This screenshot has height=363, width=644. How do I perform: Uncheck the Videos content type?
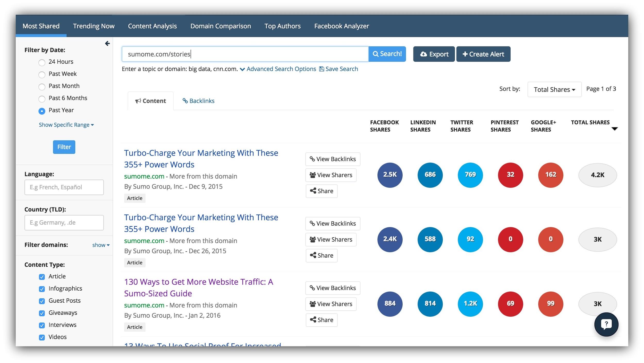pyautogui.click(x=42, y=337)
